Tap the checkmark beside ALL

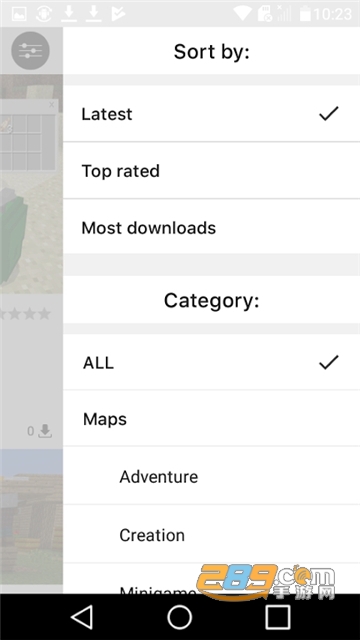(329, 362)
